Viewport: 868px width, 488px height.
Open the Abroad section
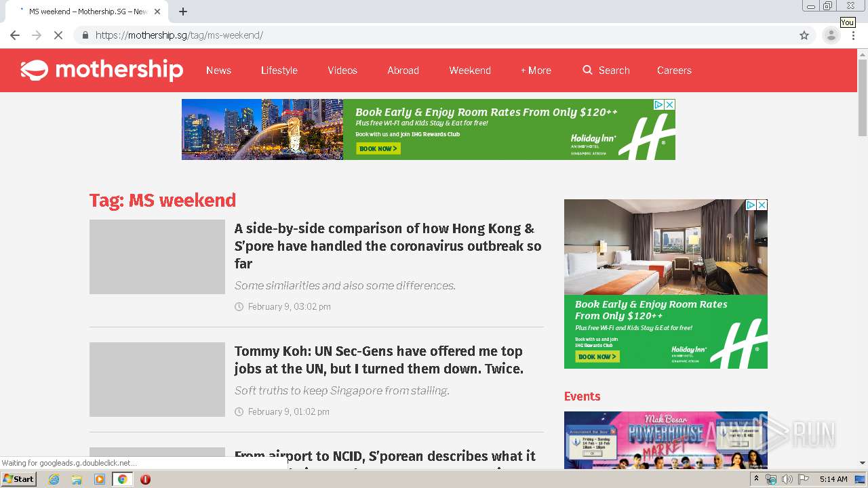(403, 70)
